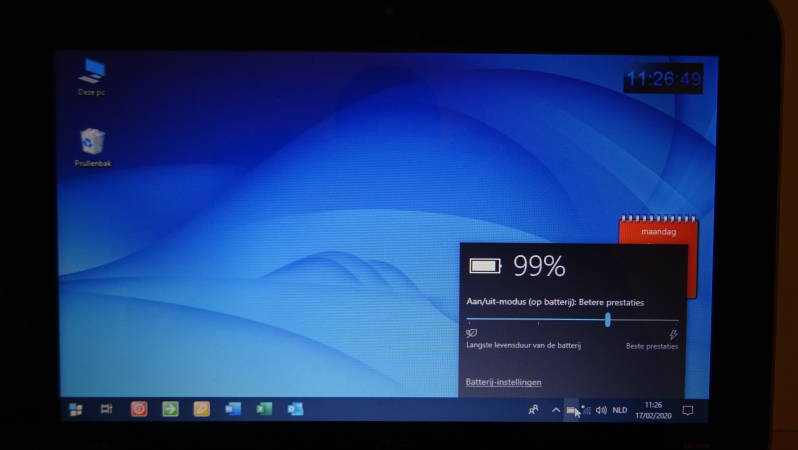This screenshot has height=450, width=798.
Task: Click the 'Langste levensduur van de batterij' label
Action: click(x=524, y=345)
